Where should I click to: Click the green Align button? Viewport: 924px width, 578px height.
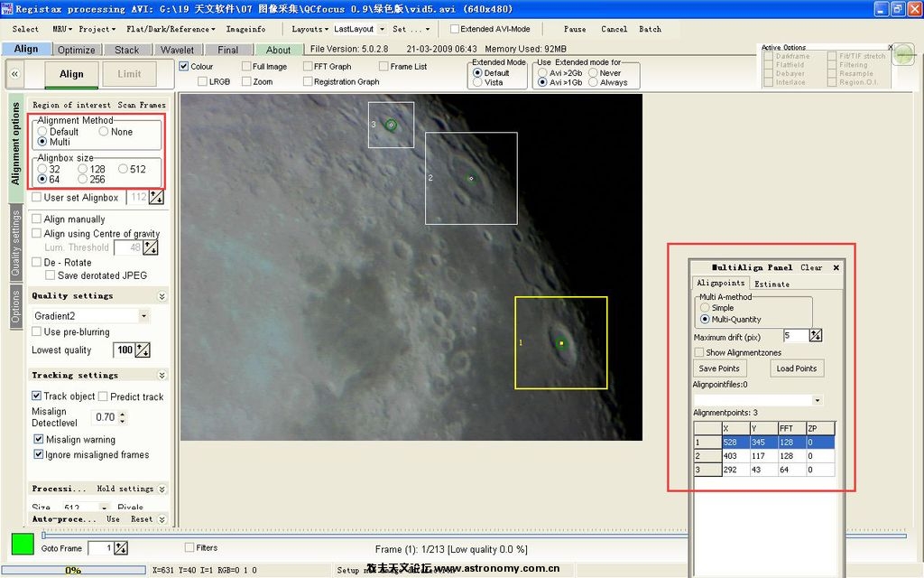click(x=71, y=74)
